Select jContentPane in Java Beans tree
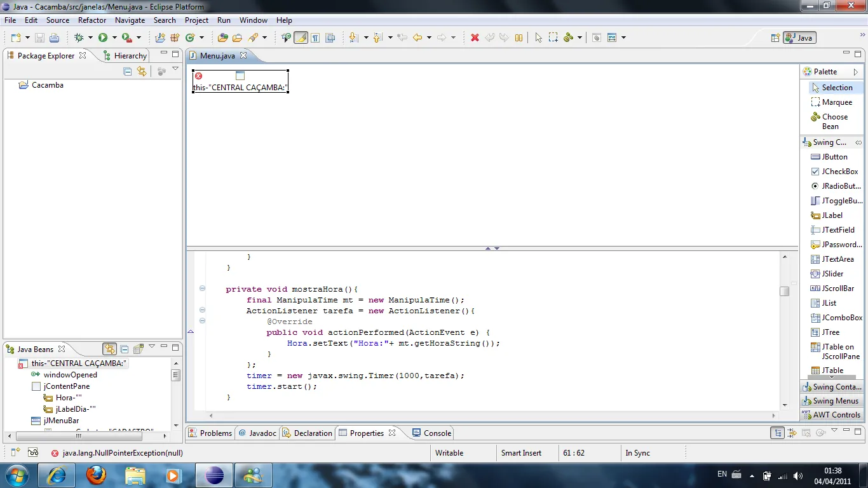Screen dimensions: 868x488 [66, 386]
